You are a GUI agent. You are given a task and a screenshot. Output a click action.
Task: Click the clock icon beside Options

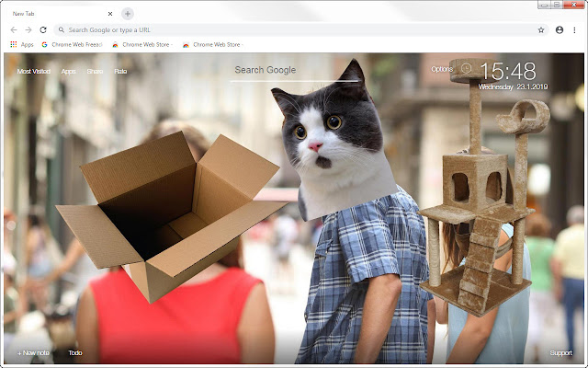466,68
